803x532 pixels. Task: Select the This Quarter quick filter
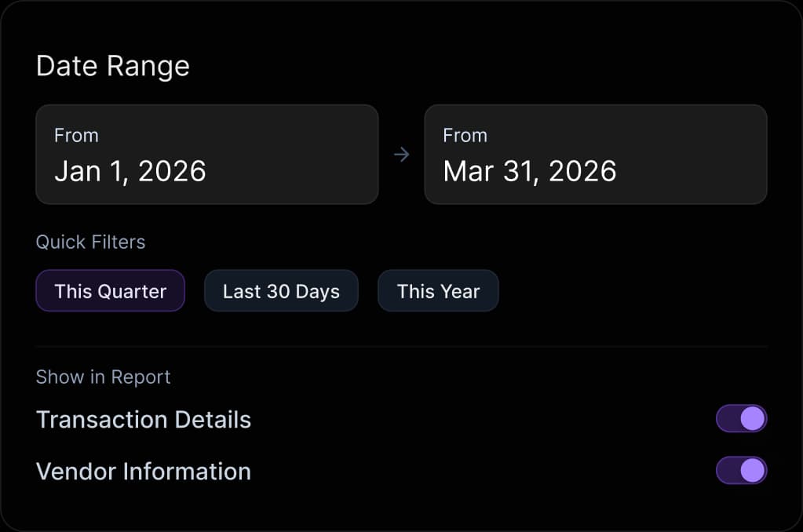[110, 291]
